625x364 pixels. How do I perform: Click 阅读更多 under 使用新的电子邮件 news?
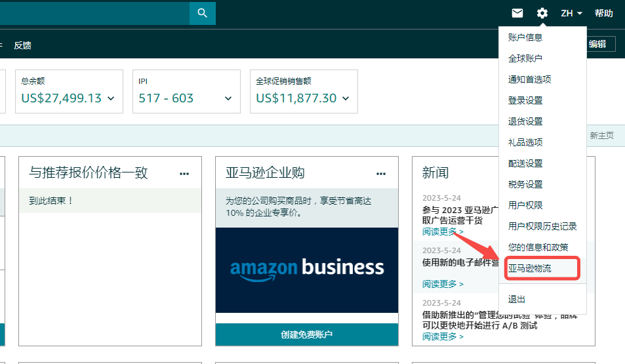443,284
